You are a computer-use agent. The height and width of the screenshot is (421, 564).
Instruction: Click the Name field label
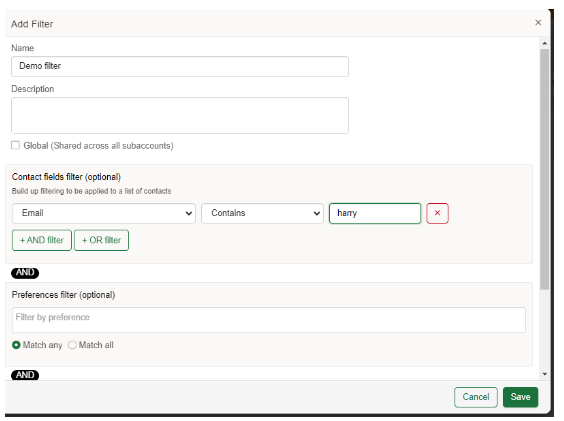pos(23,48)
